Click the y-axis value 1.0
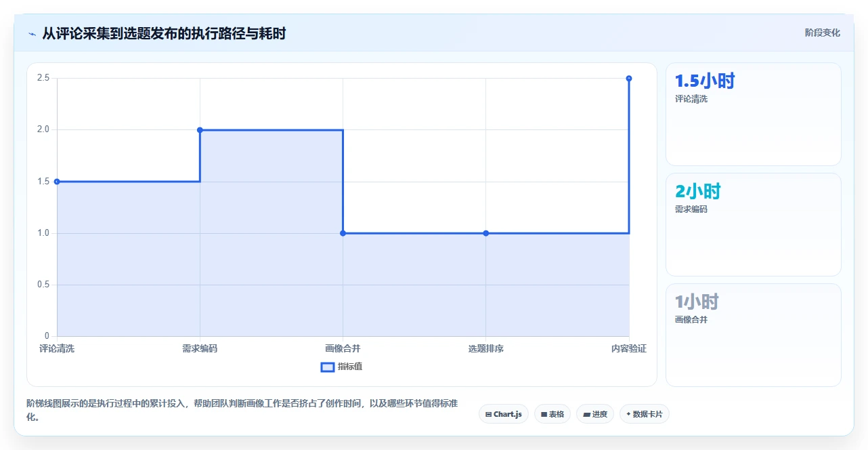This screenshot has width=868, height=450. [43, 233]
